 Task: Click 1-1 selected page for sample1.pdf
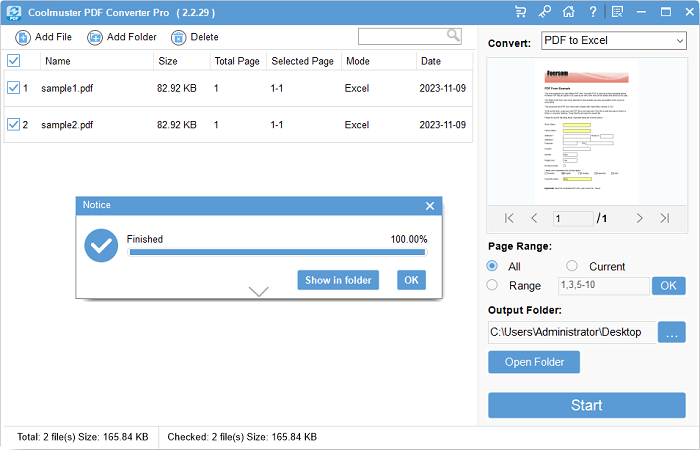pyautogui.click(x=276, y=88)
